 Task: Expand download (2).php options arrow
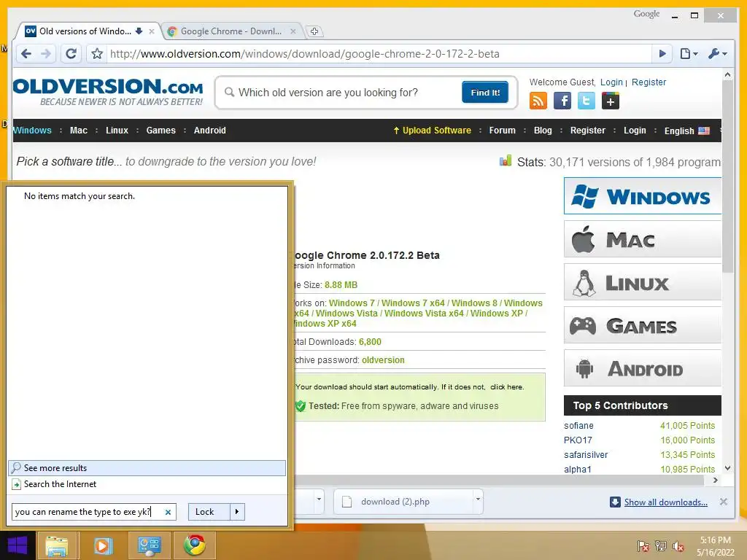click(x=477, y=499)
